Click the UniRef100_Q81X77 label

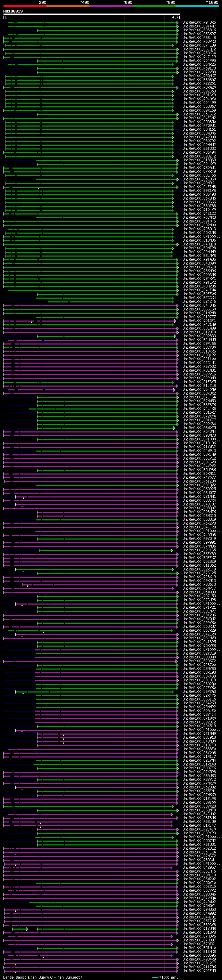pyautogui.click(x=199, y=420)
